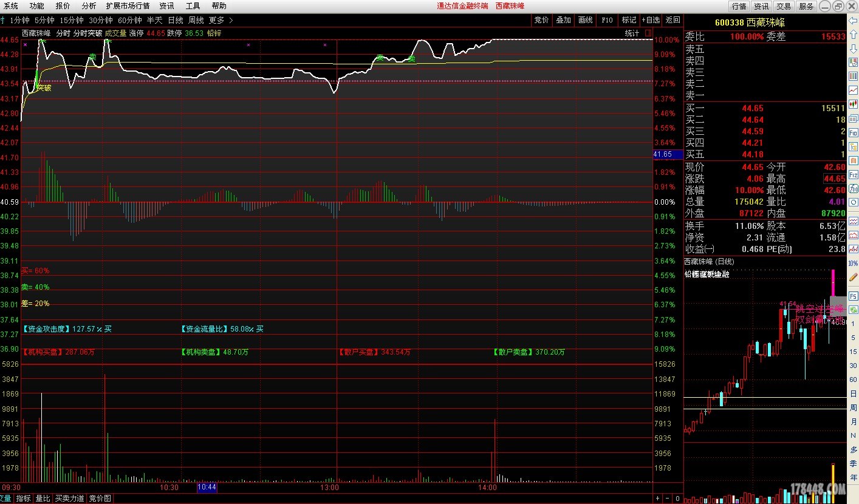Screen dimensions: 859x504
Task: Click the bottom-right minus zoom button
Action: click(667, 499)
